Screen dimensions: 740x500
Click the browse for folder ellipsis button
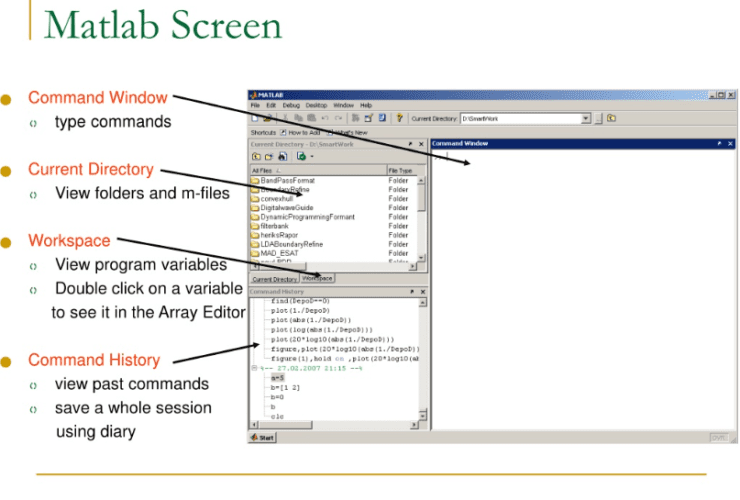click(598, 119)
